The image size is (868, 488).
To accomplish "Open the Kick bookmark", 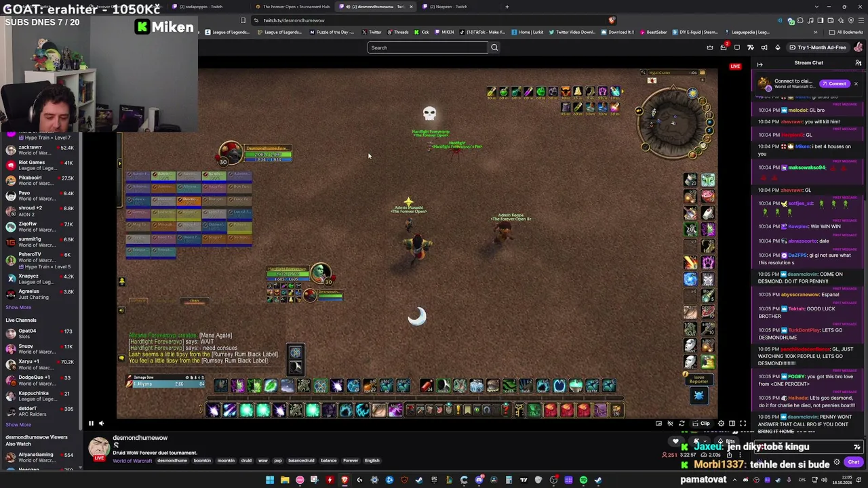I will click(422, 32).
